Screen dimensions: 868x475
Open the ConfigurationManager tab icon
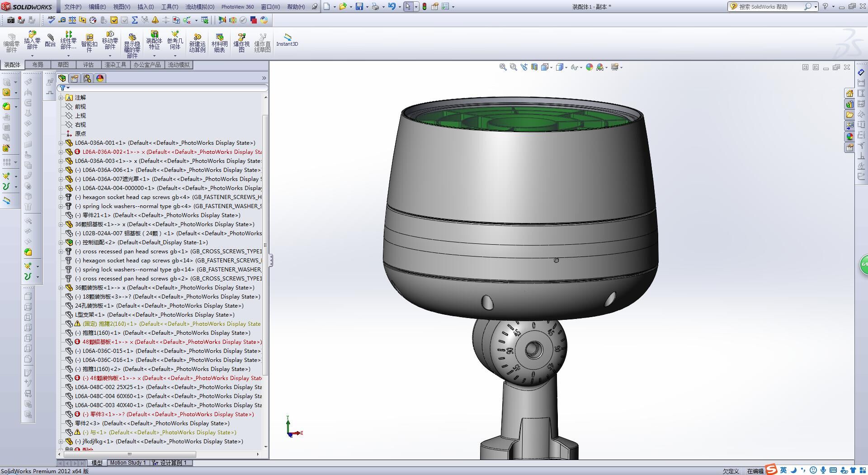point(87,78)
